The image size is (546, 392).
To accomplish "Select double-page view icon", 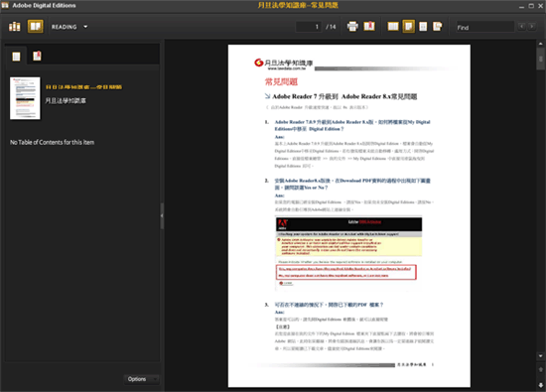I will 393,27.
